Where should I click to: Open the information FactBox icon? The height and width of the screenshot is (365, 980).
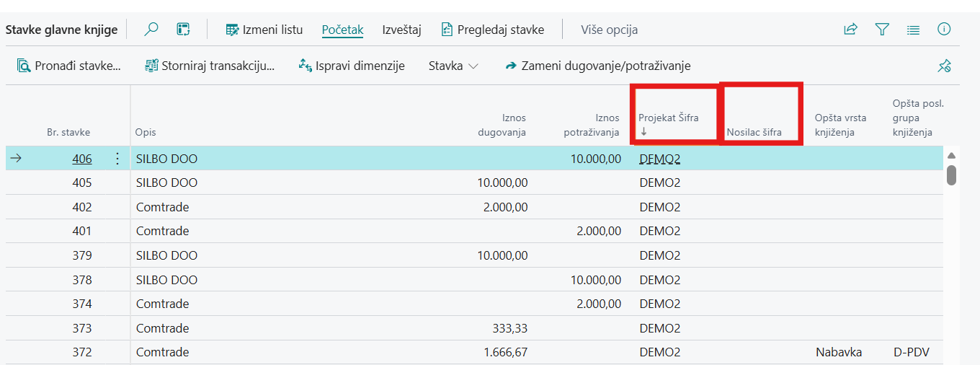[944, 30]
